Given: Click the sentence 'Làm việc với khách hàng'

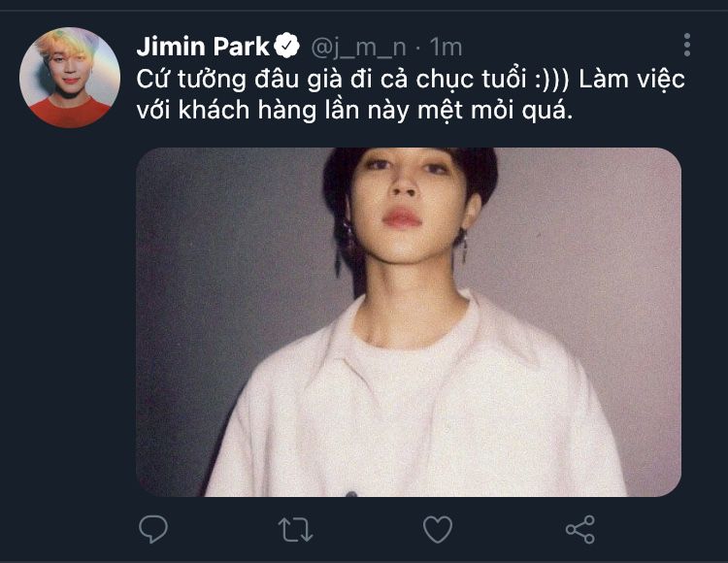Looking at the screenshot, I should 411,95.
